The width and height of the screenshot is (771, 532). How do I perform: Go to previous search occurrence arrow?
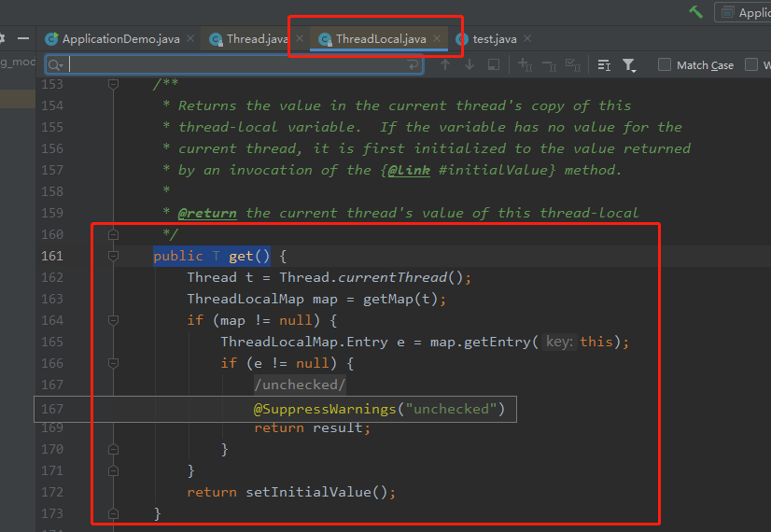[445, 65]
